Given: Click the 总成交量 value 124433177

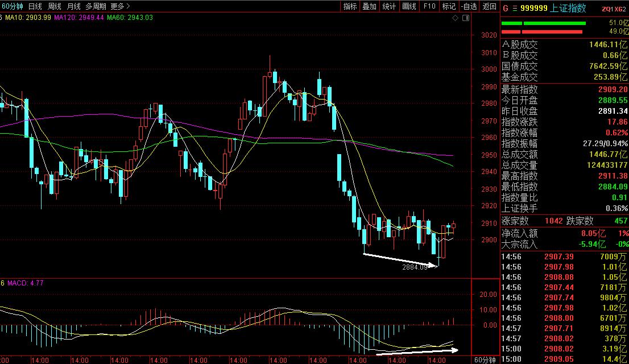Looking at the screenshot, I should coord(607,166).
